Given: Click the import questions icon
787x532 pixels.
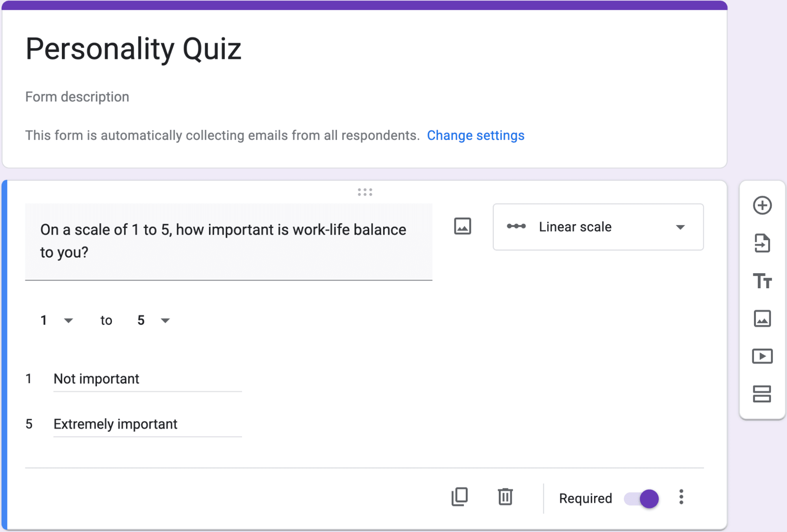Looking at the screenshot, I should coord(762,243).
